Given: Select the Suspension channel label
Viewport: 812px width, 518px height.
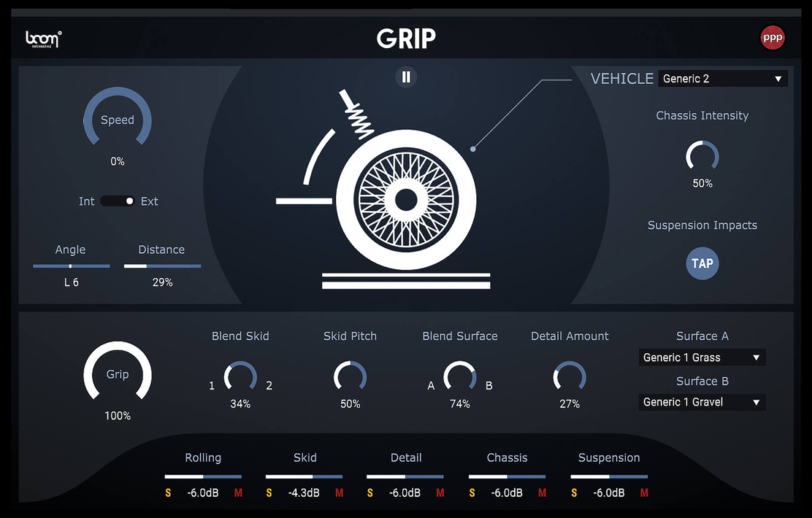Looking at the screenshot, I should pyautogui.click(x=608, y=457).
